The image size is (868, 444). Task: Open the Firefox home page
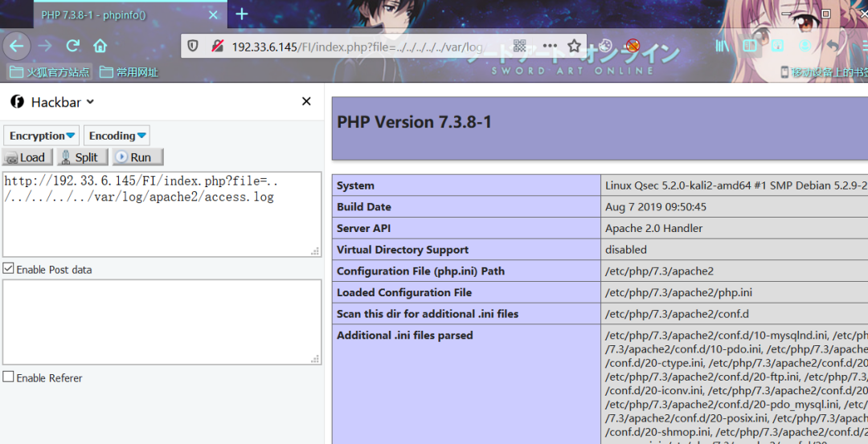100,46
